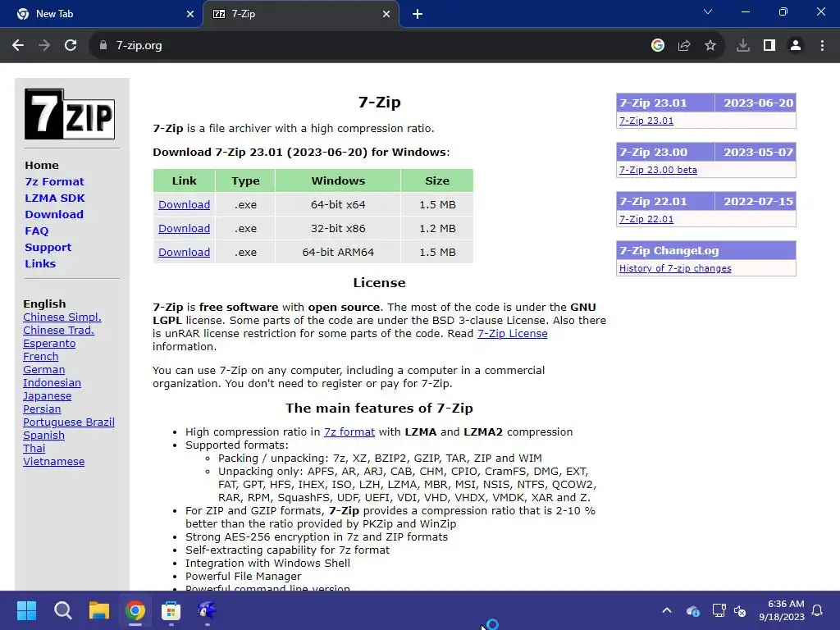Click muted volume tray icon

(740, 610)
